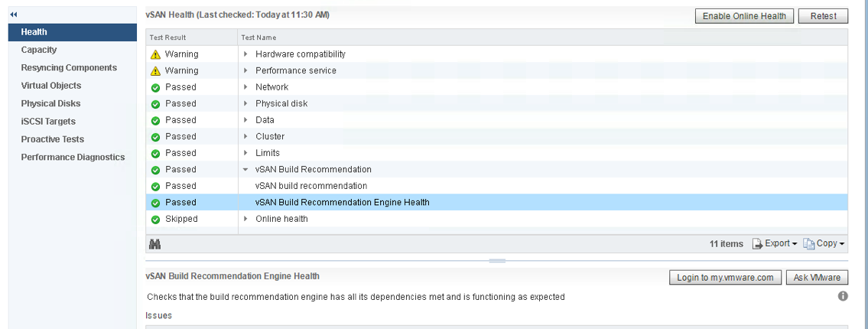Click green Passed icon for Network

click(x=155, y=87)
